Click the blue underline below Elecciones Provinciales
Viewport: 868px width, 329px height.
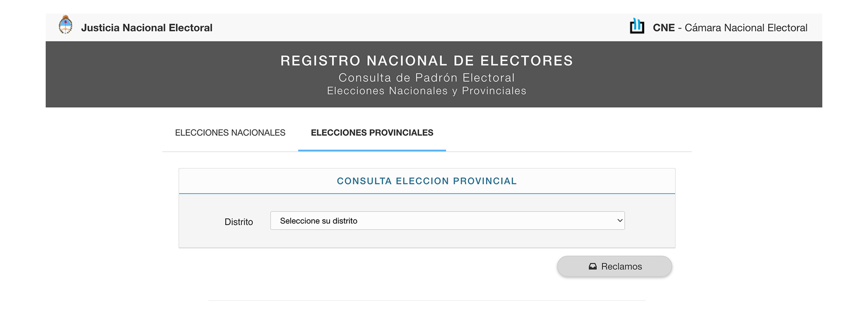tap(372, 150)
